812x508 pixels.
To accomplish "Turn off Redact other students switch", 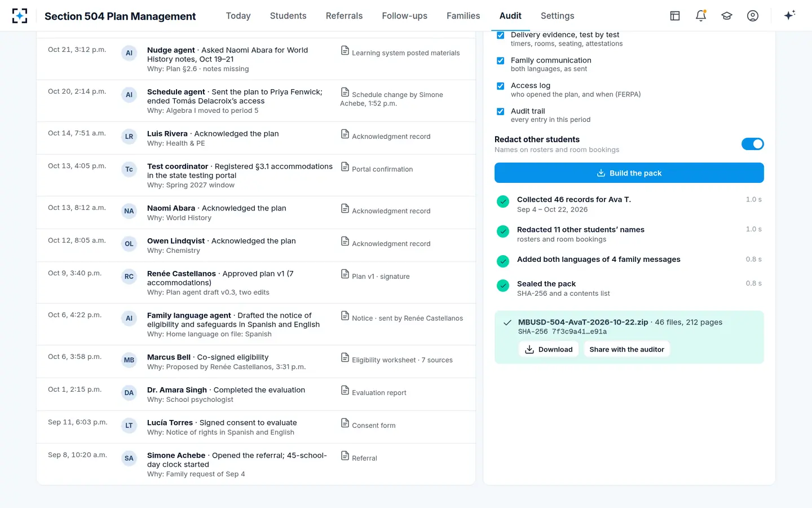I will pos(753,144).
